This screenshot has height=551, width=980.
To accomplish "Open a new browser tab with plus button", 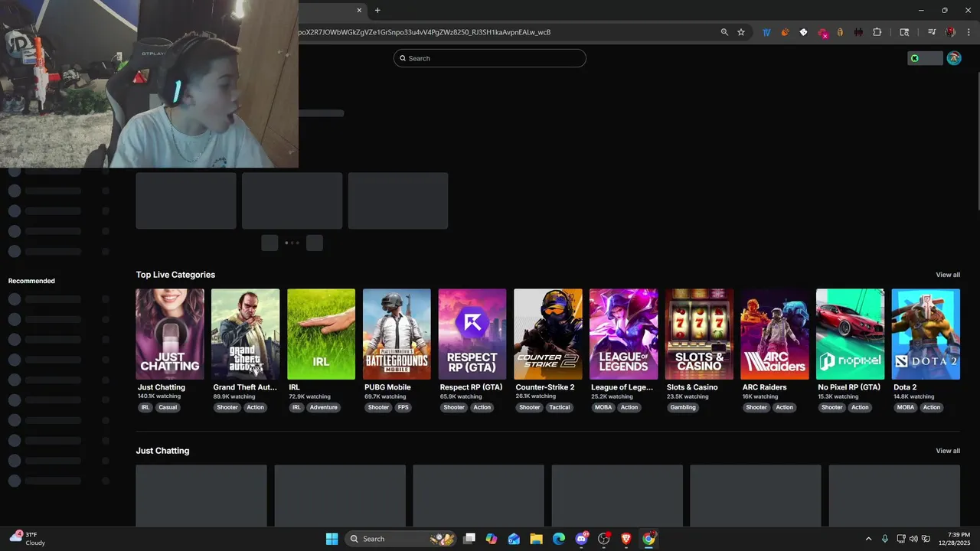I will 377,10.
